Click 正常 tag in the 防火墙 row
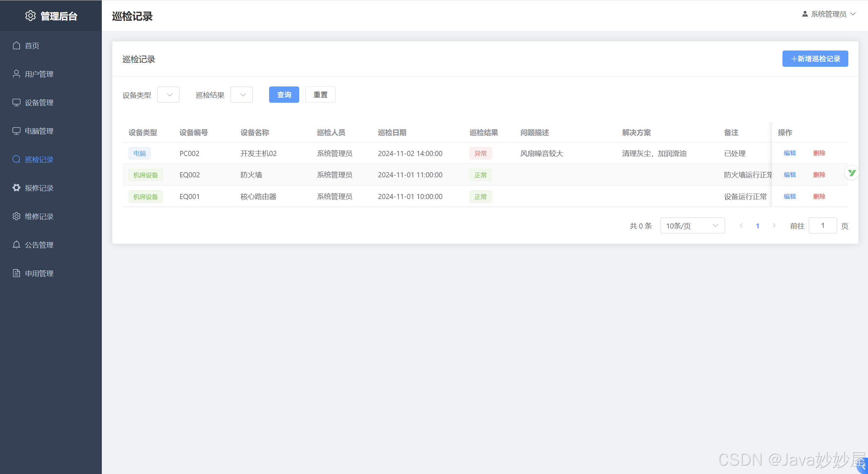Viewport: 868px width, 474px height. coord(480,175)
